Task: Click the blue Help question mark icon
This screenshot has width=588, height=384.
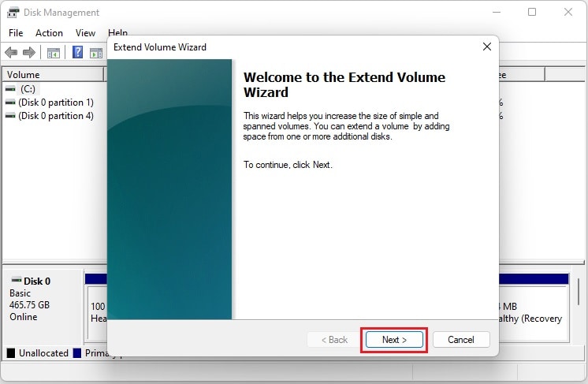Action: 77,52
